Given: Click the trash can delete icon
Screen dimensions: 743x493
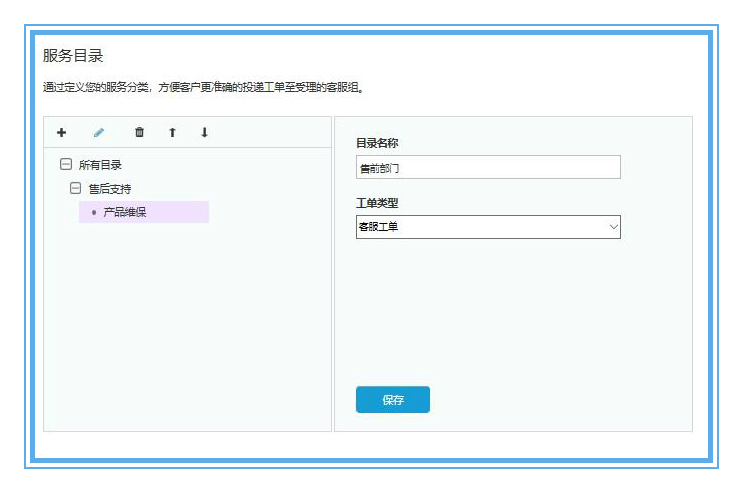Looking at the screenshot, I should (139, 132).
